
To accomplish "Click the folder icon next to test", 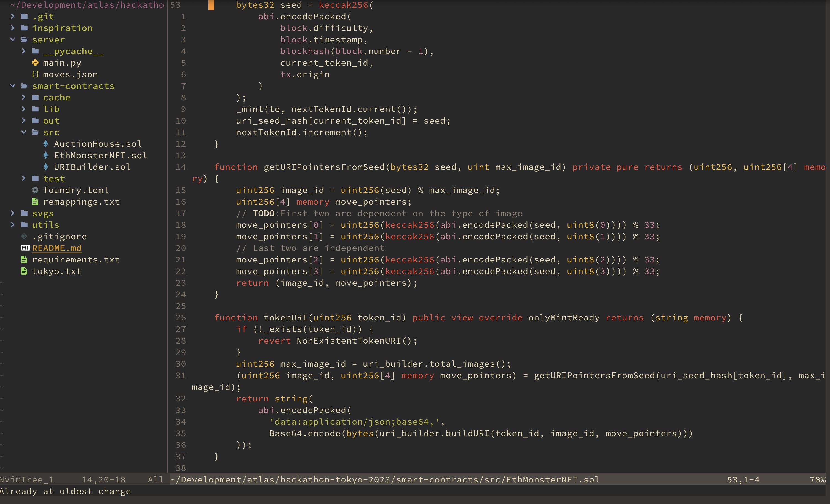I will pos(35,178).
